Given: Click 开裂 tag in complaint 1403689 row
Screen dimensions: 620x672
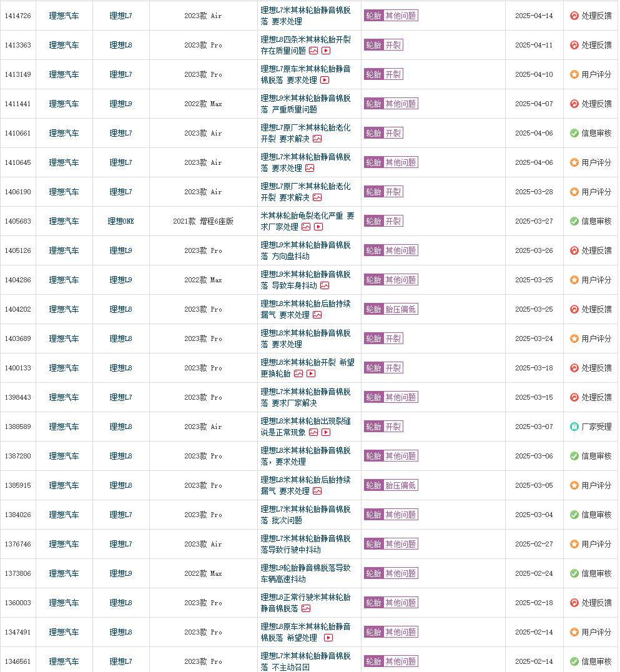Looking at the screenshot, I should coord(393,338).
